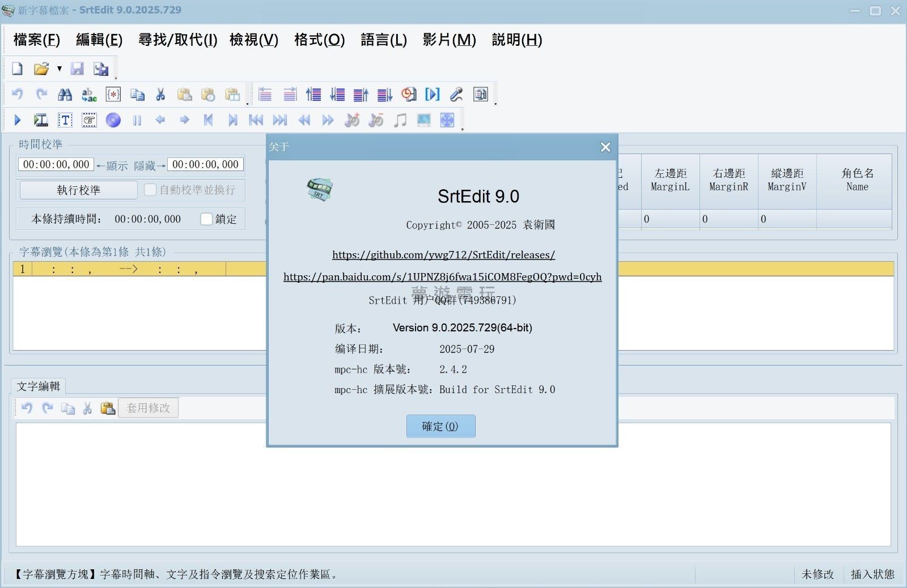The image size is (907, 588).
Task: Open Find with the binoculars icon
Action: tap(65, 94)
